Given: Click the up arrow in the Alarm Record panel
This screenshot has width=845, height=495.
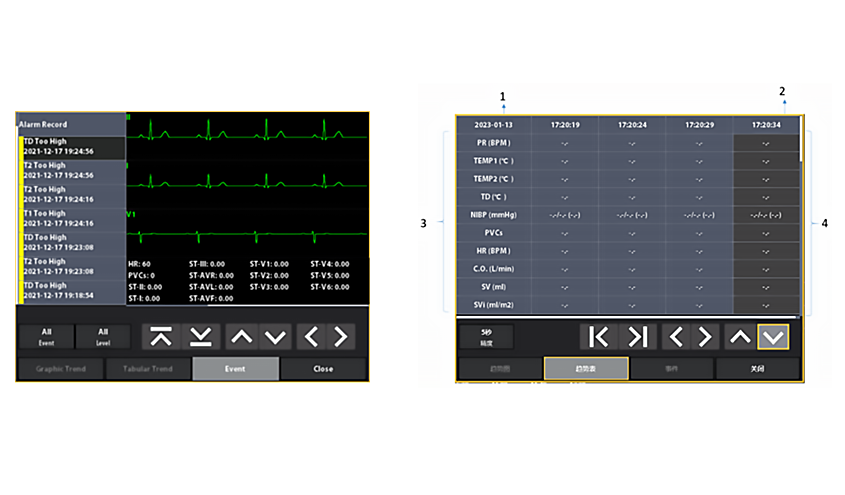Looking at the screenshot, I should point(242,336).
